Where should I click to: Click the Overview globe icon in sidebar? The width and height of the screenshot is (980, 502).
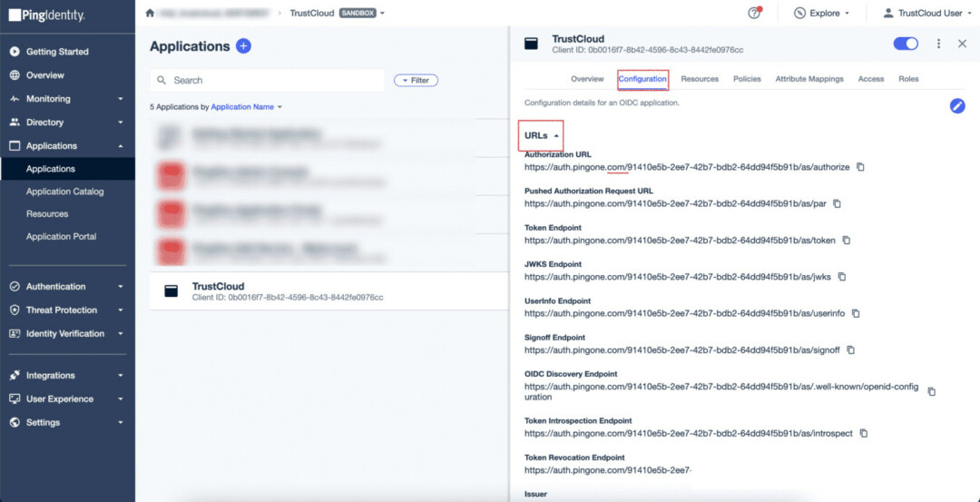click(x=15, y=75)
